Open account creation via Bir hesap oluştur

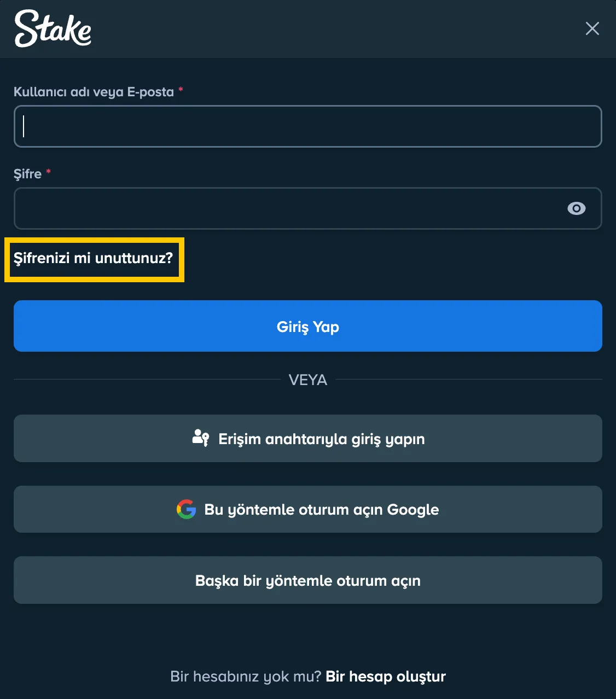click(385, 677)
